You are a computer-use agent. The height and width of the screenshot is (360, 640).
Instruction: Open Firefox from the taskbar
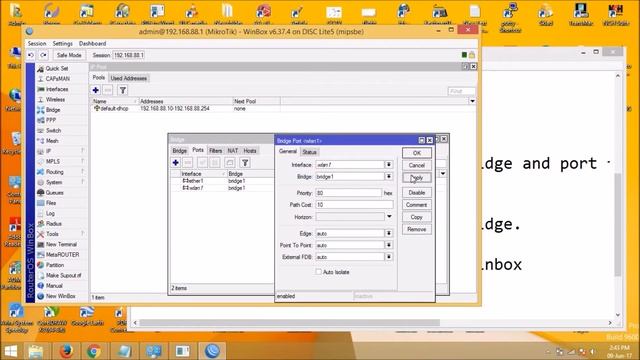coord(66,351)
